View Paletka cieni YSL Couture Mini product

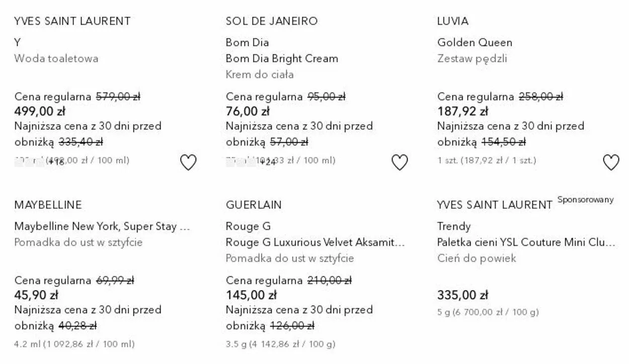click(526, 242)
